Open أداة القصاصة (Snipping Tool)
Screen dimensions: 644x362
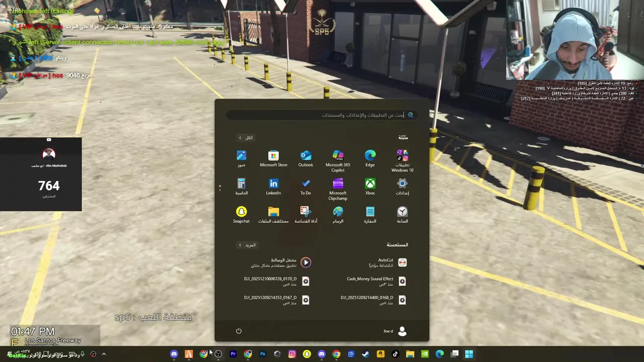(306, 215)
